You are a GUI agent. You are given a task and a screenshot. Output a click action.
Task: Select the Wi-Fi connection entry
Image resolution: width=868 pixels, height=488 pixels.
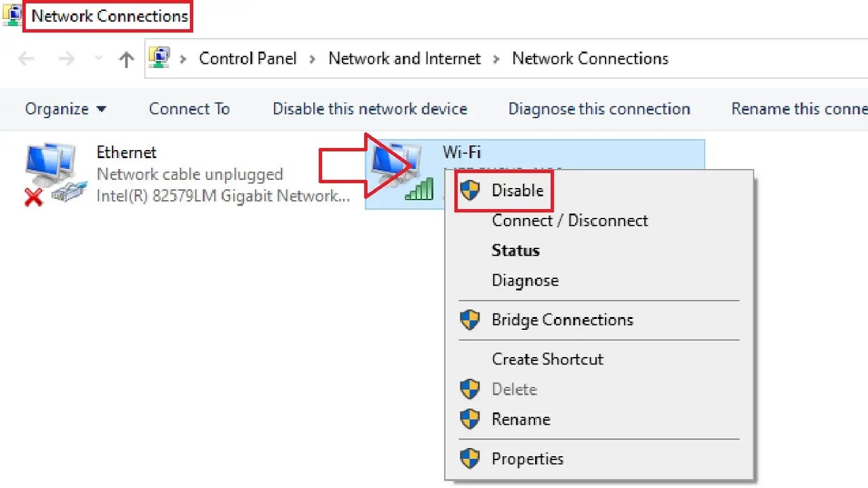pyautogui.click(x=462, y=152)
